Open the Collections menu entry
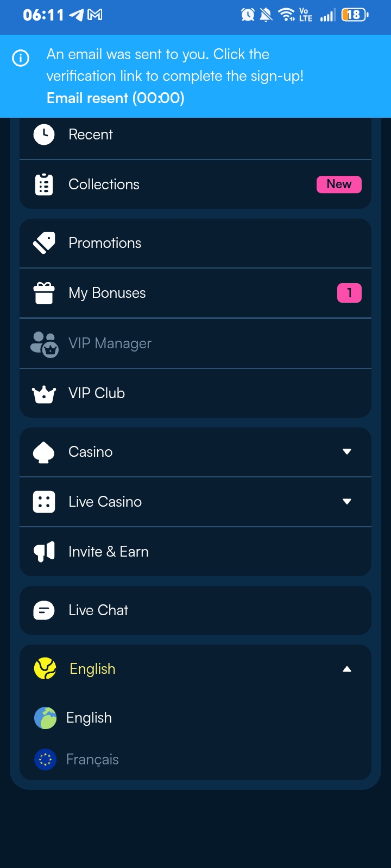This screenshot has height=868, width=391. [x=195, y=184]
